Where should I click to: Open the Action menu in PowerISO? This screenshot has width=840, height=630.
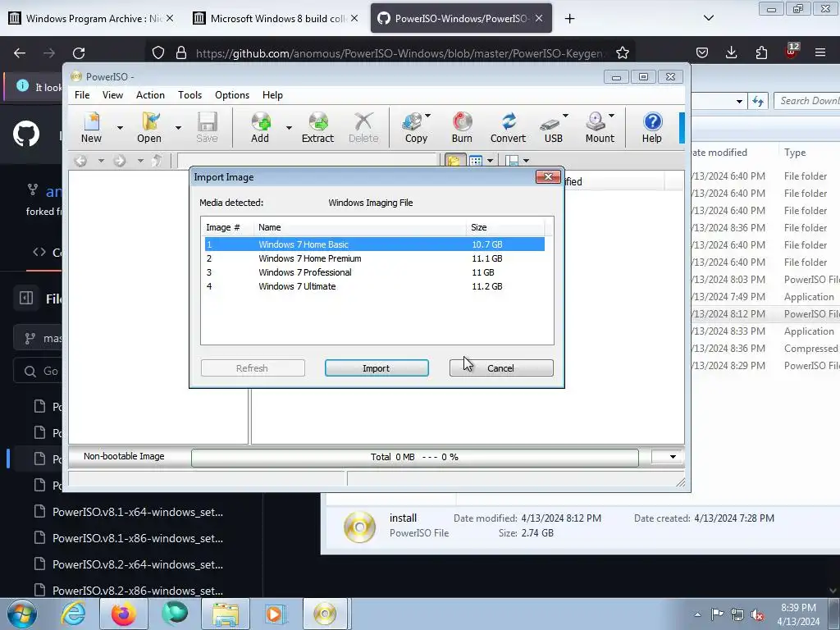click(x=151, y=95)
